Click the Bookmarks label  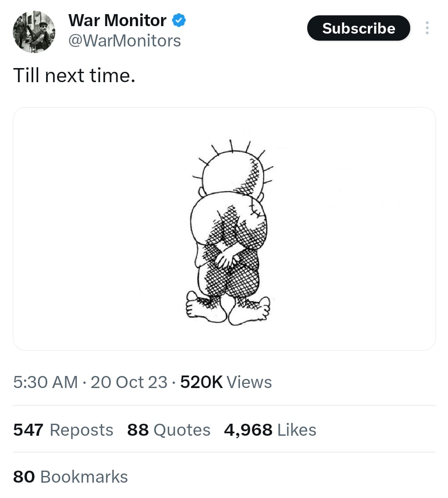click(84, 477)
